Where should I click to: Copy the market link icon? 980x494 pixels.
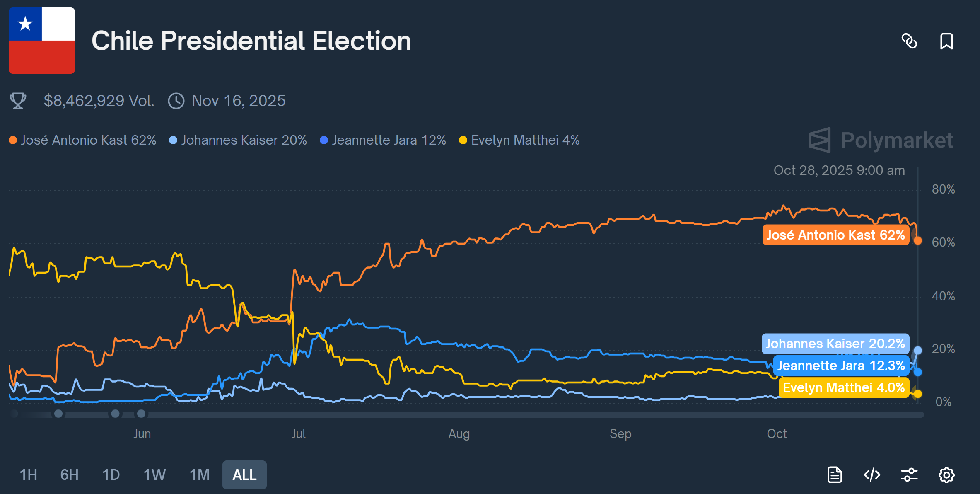909,41
